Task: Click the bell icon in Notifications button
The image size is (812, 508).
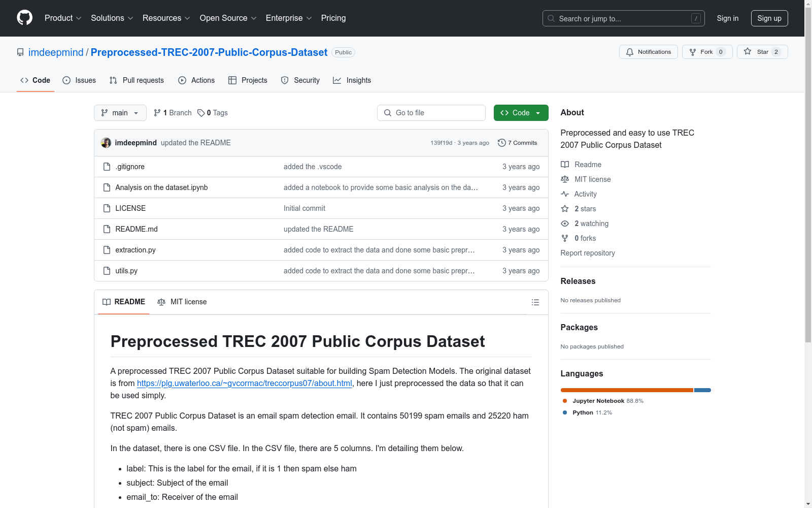Action: [630, 52]
